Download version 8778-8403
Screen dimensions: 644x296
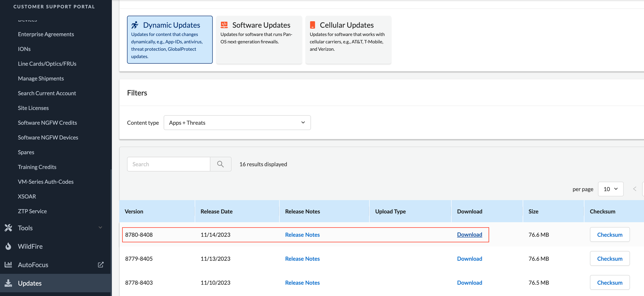[469, 283]
